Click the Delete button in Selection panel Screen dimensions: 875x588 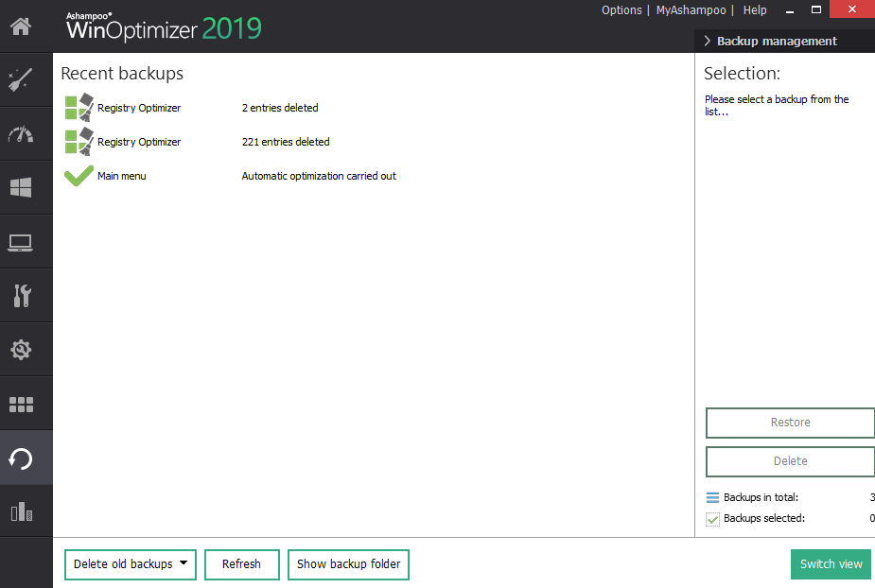(x=790, y=461)
